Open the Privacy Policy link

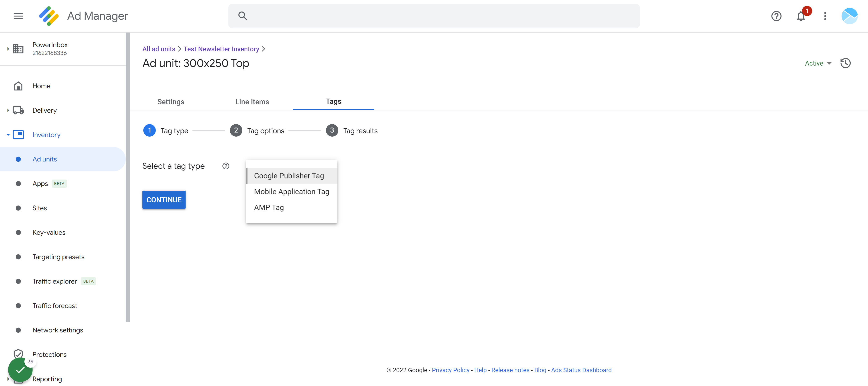(451, 370)
